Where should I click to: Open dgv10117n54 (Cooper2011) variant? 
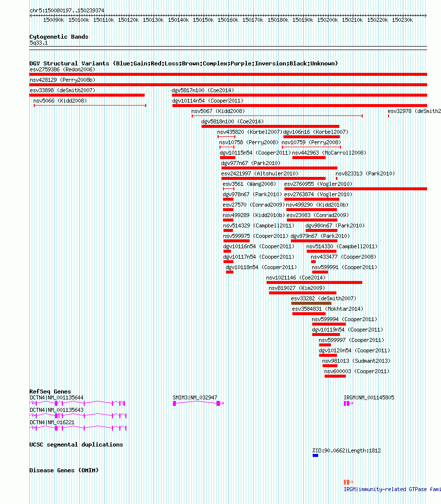point(259,257)
